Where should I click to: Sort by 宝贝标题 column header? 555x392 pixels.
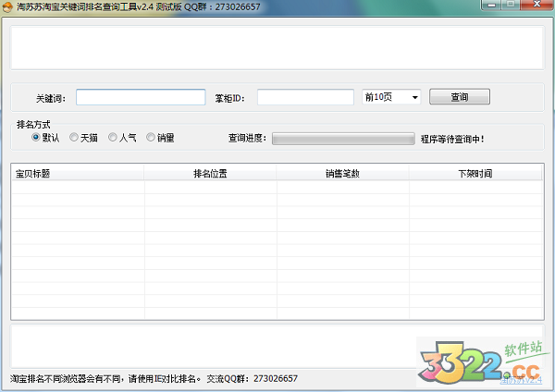tap(78, 174)
